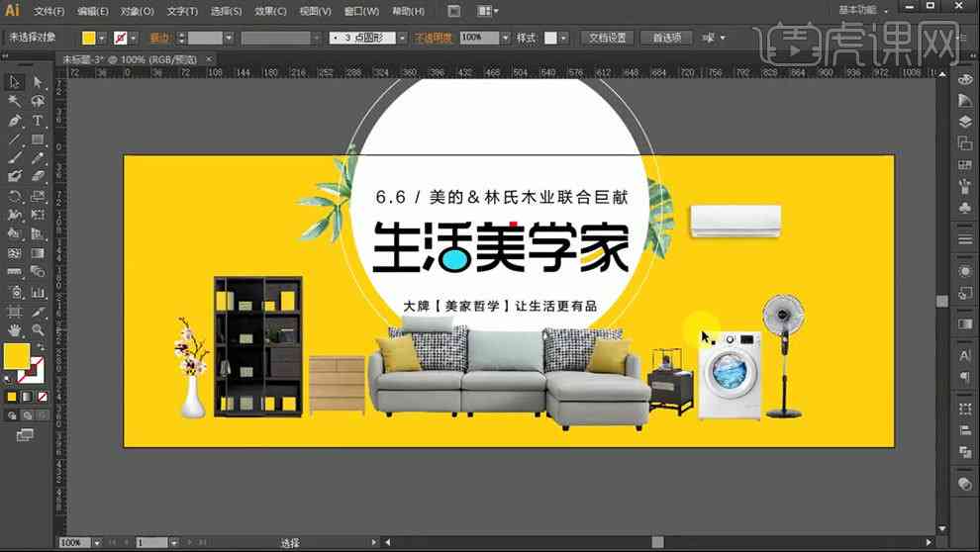
Task: Open the artboard number dropdown
Action: point(174,543)
